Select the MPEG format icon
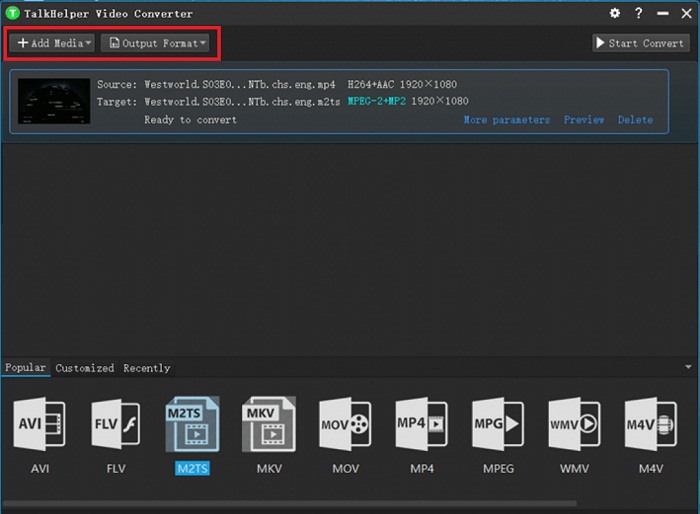This screenshot has width=700, height=514. tap(498, 424)
